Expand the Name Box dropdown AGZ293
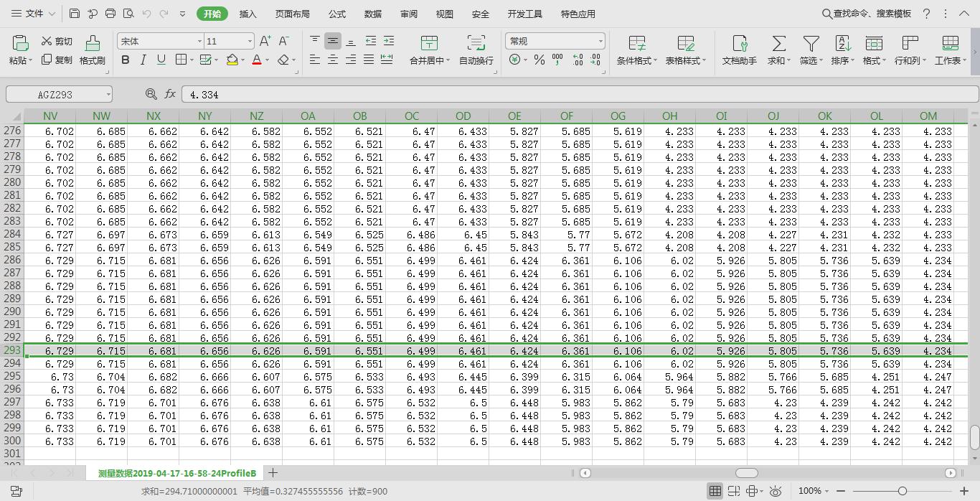The height and width of the screenshot is (501, 980). click(108, 95)
